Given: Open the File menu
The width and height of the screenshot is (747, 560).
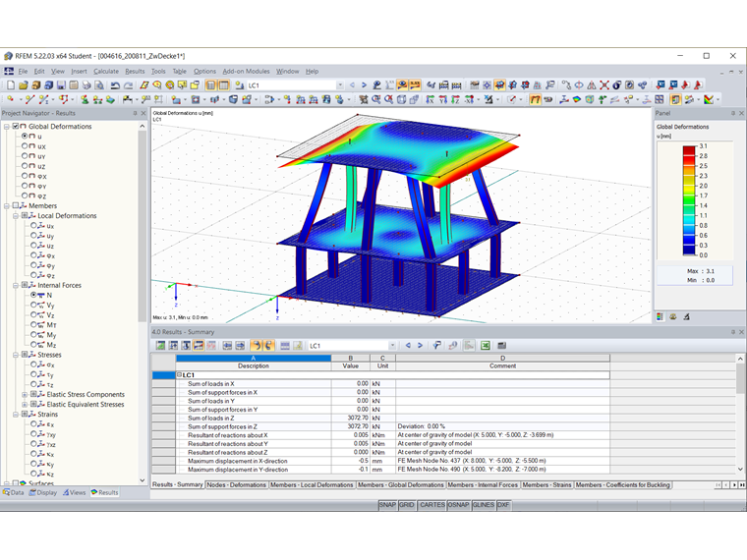Looking at the screenshot, I should point(23,72).
